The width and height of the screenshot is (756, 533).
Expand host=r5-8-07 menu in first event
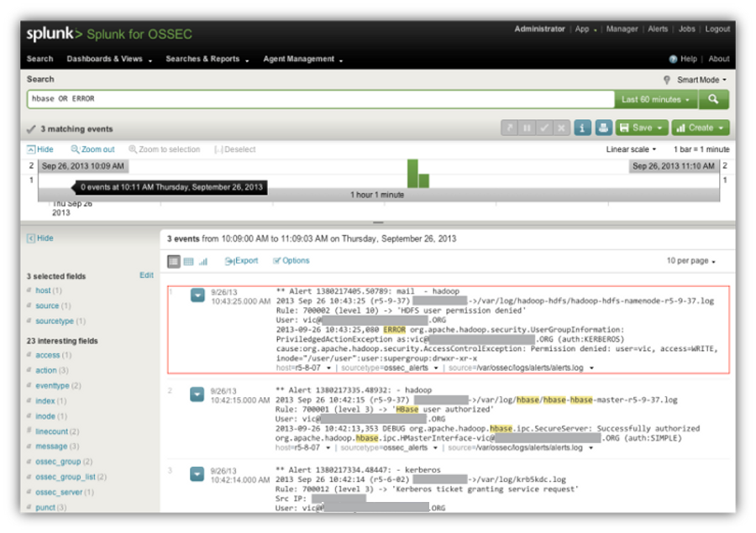click(328, 368)
